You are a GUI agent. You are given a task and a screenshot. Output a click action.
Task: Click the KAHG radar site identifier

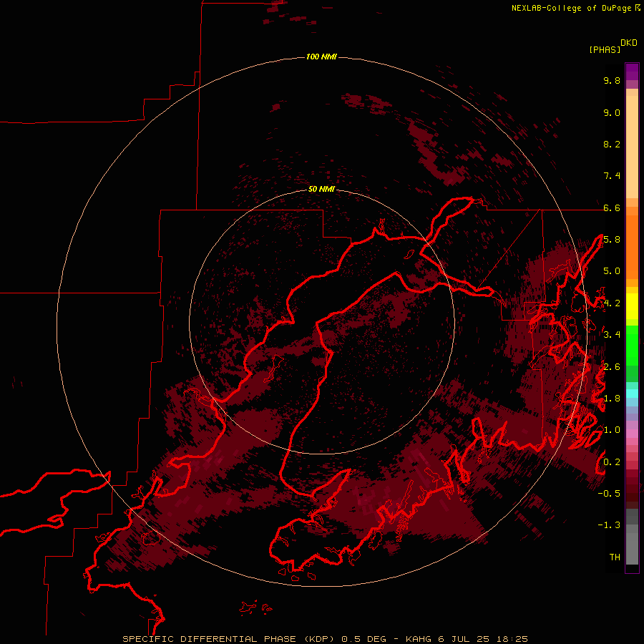(x=419, y=639)
